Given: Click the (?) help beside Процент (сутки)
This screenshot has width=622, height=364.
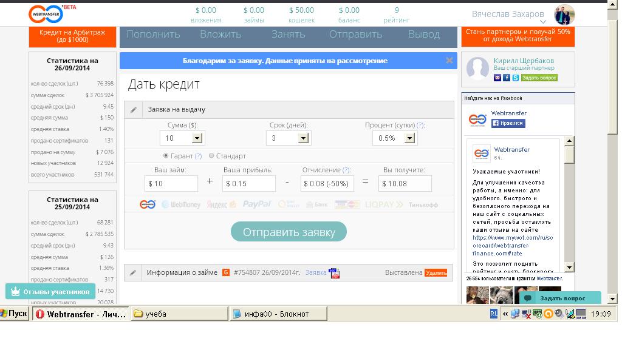Looking at the screenshot, I should click(420, 125).
